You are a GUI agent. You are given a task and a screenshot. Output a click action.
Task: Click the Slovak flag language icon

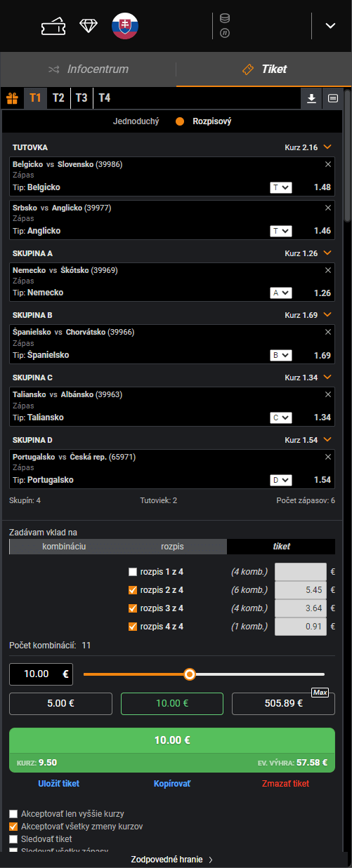point(125,26)
